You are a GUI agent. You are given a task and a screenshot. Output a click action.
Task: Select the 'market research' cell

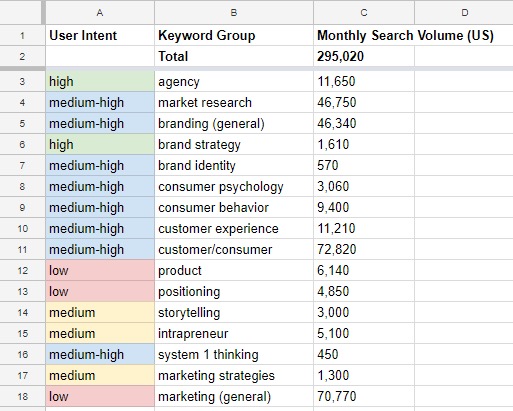point(234,102)
